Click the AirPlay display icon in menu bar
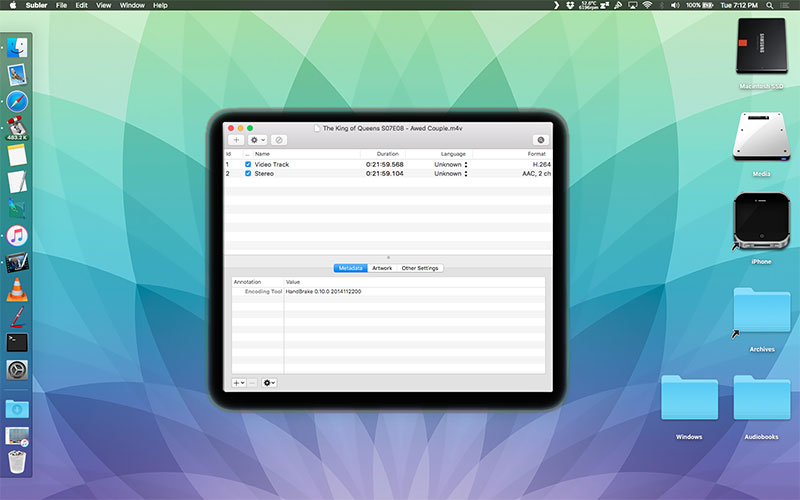Image resolution: width=800 pixels, height=500 pixels. 633,5
